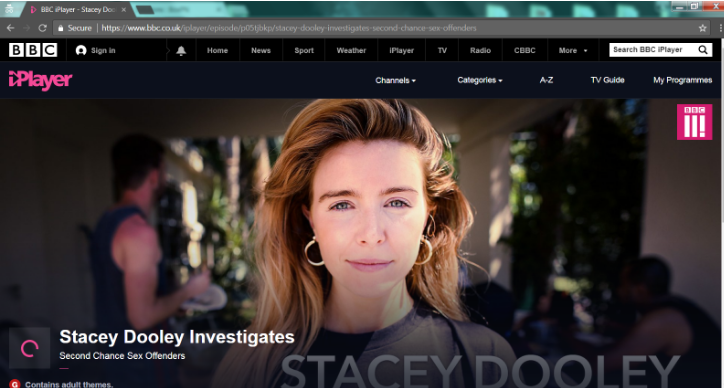Click the loading play button on the episode
The image size is (724, 388).
pyautogui.click(x=30, y=348)
